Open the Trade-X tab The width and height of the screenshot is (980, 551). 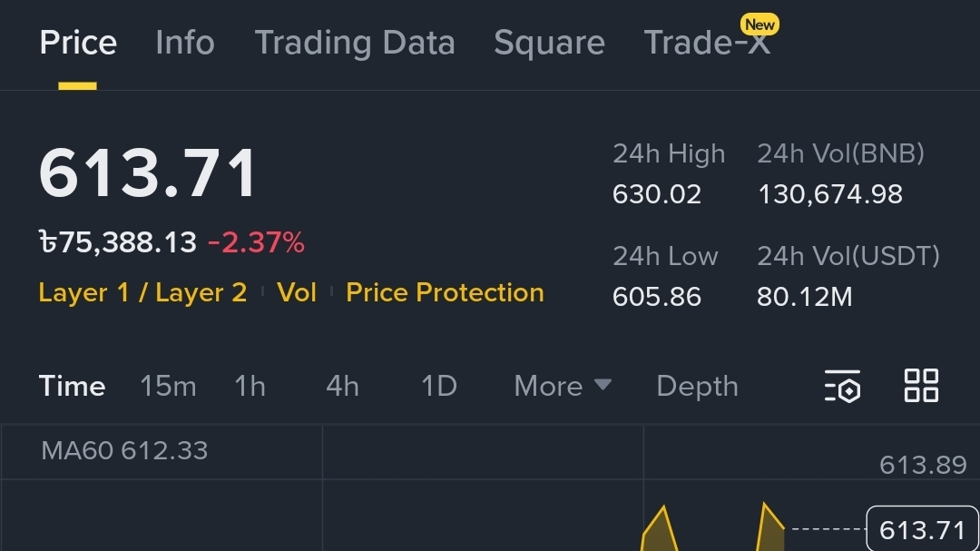click(707, 43)
